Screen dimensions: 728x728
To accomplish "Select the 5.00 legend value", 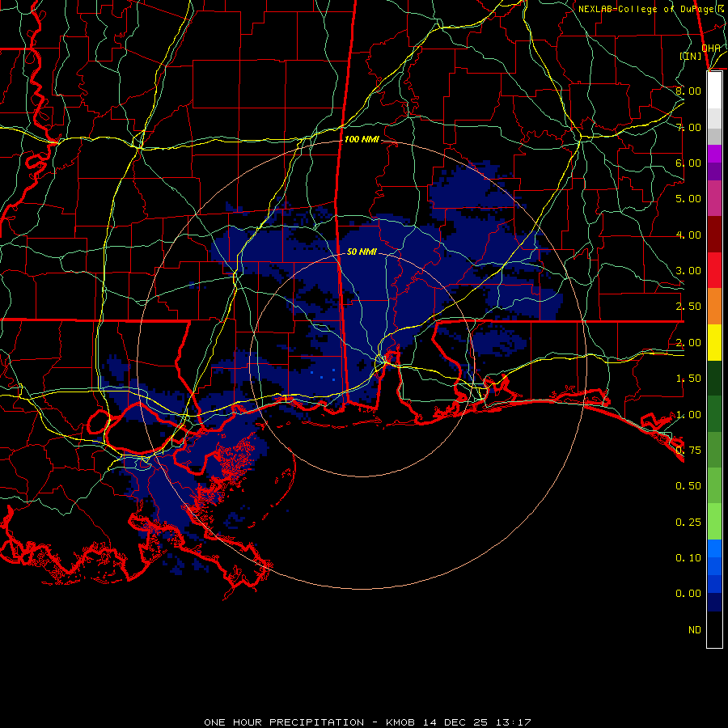I will coord(688,199).
